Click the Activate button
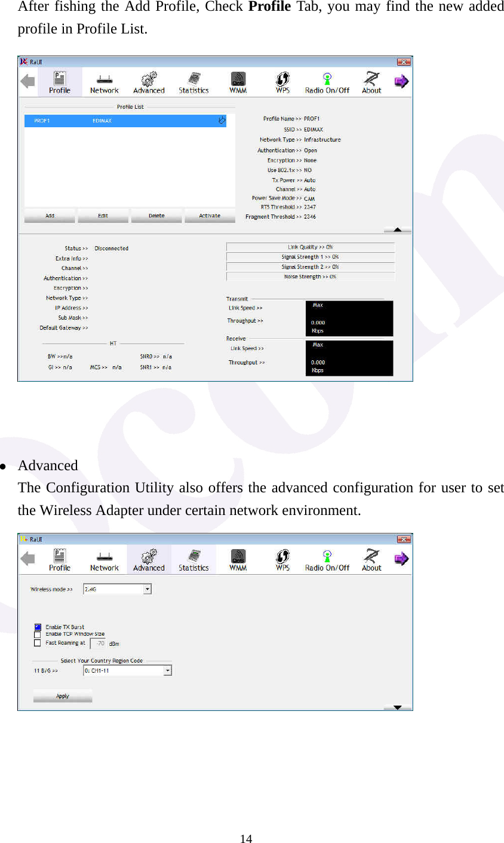 coord(210,216)
